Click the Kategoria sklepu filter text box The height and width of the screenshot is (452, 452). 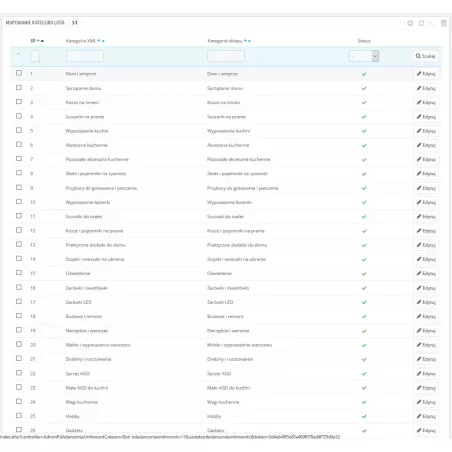coord(226,56)
